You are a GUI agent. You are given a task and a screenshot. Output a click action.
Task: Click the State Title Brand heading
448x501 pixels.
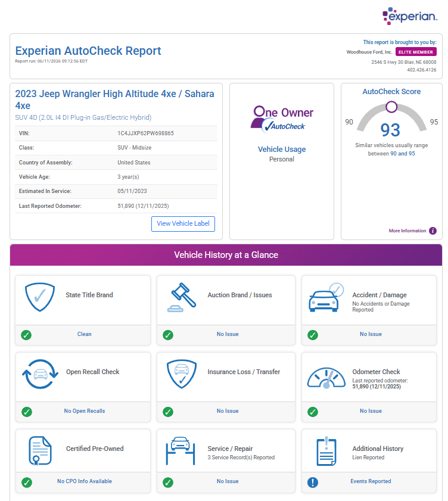click(x=89, y=295)
